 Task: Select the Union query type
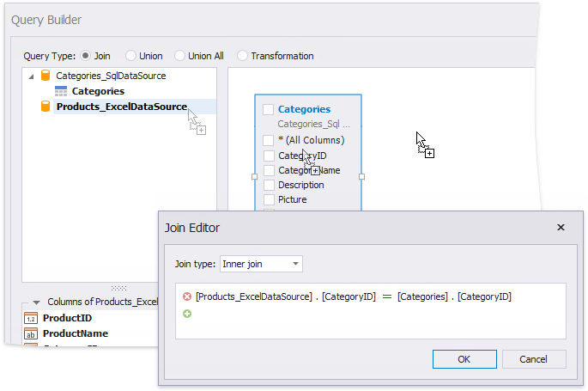[131, 56]
